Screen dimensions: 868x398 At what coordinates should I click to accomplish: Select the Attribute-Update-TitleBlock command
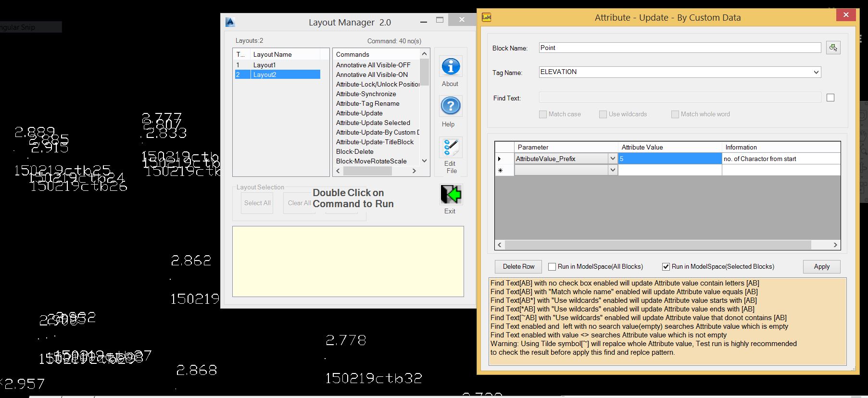point(375,142)
